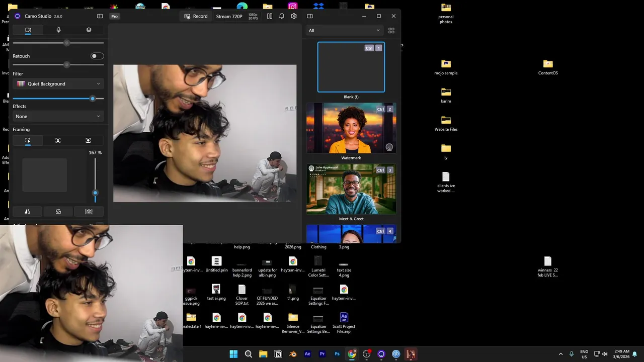This screenshot has height=362, width=644.
Task: Open notifications bell in Camo Studio
Action: tap(282, 16)
